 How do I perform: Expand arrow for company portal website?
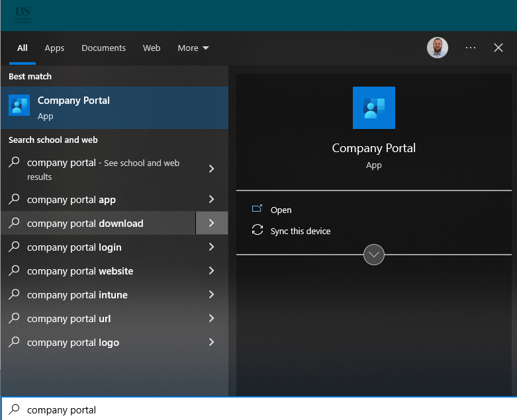(x=212, y=271)
